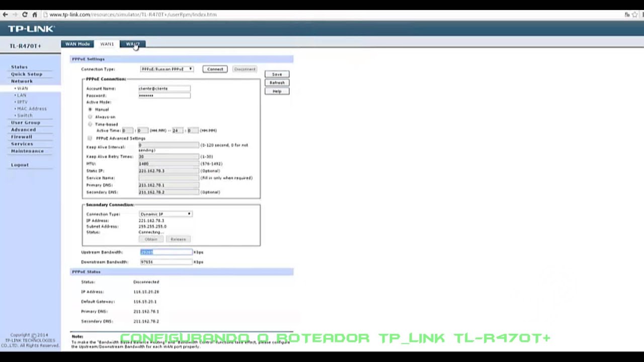The height and width of the screenshot is (362, 644).
Task: Click the browser back arrow
Action: click(x=5, y=15)
